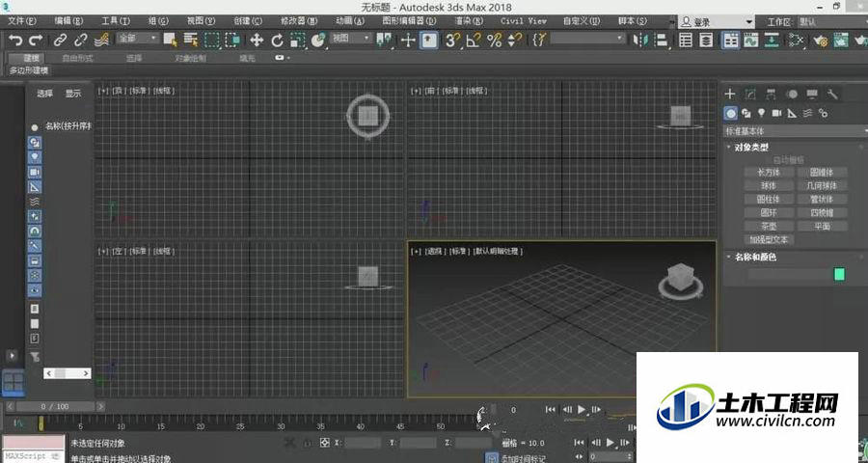
Task: Click the Use Pivot Point Center icon
Action: coord(384,40)
